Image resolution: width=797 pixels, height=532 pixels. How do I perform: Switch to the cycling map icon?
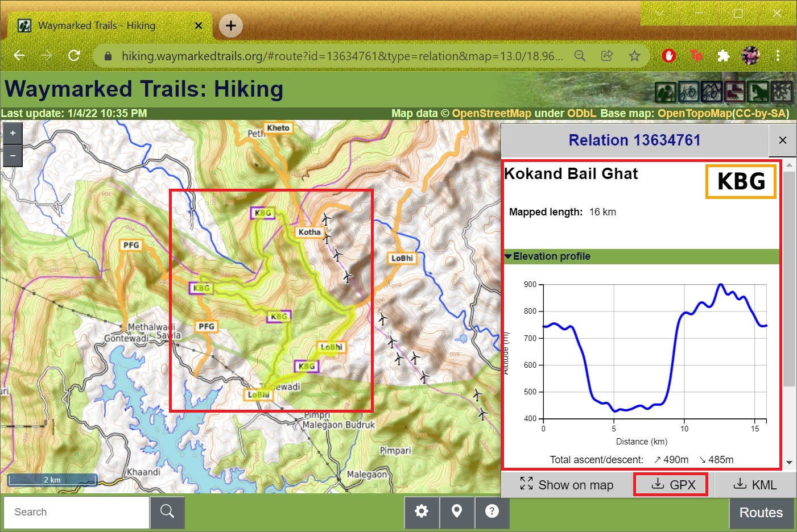[x=689, y=92]
